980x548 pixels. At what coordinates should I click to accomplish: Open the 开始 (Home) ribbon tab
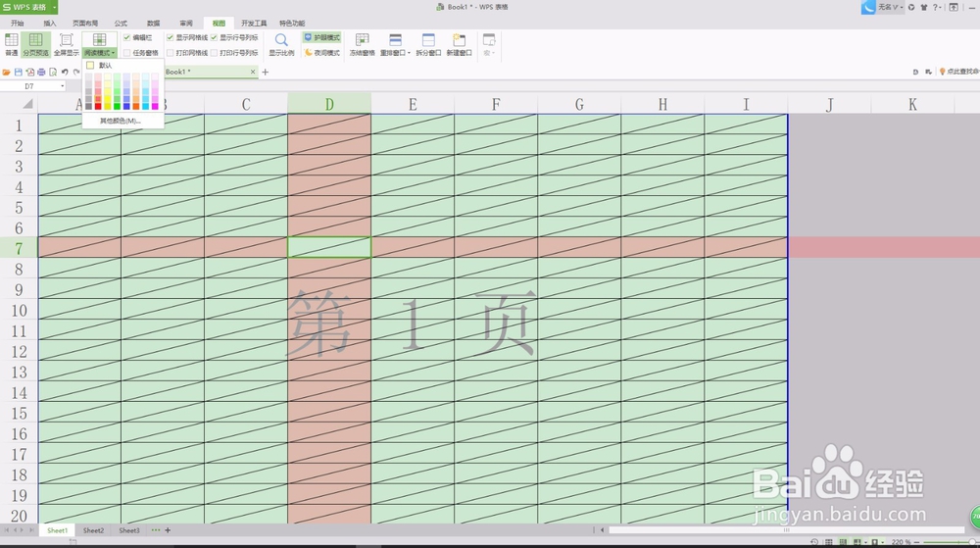(x=17, y=24)
